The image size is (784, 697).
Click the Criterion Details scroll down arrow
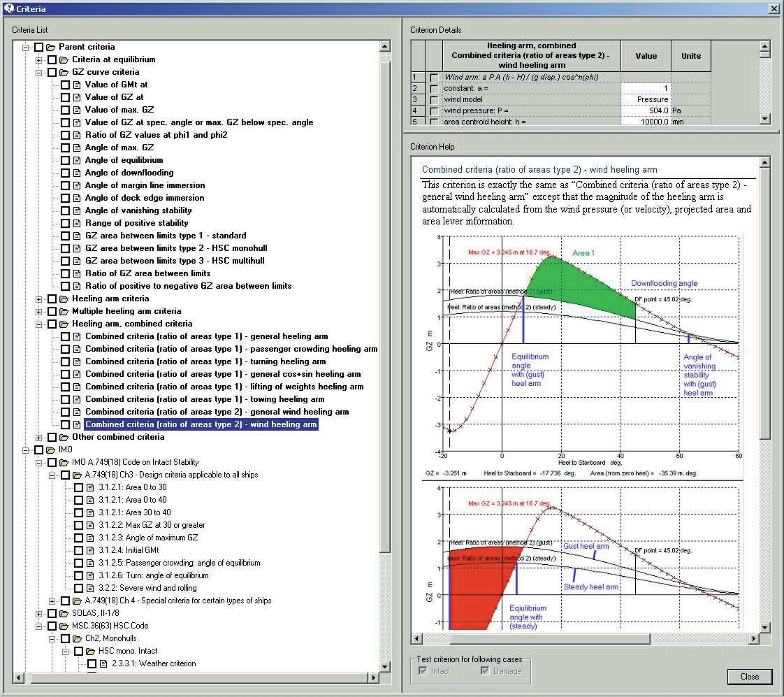click(764, 119)
